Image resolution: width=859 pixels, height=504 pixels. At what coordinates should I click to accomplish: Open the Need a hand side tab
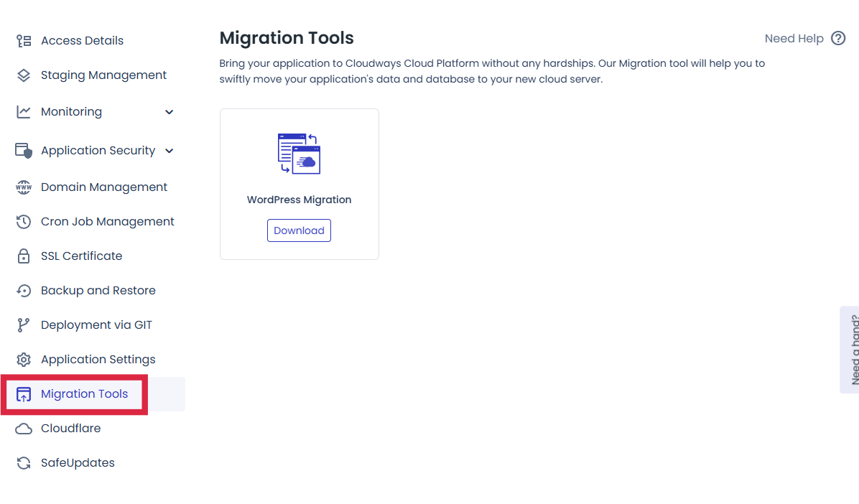[850, 350]
